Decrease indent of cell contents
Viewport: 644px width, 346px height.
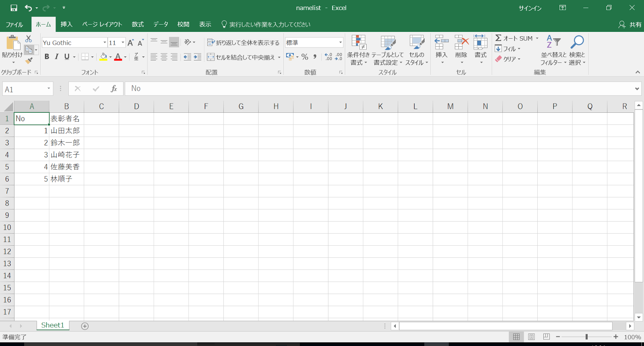click(187, 57)
